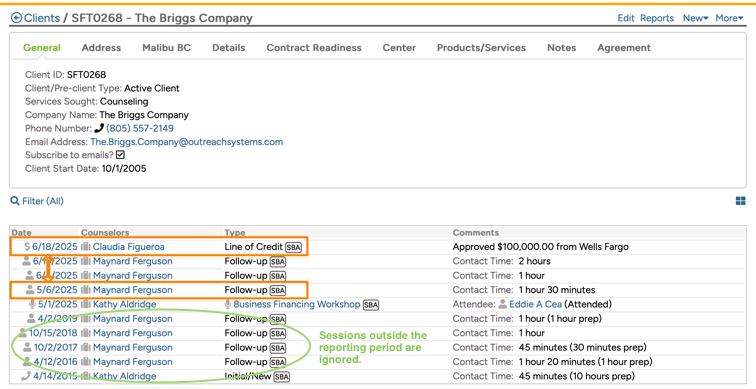Click the center icon beside Claudia Figueroa
Image resolution: width=756 pixels, height=389 pixels.
coord(86,247)
